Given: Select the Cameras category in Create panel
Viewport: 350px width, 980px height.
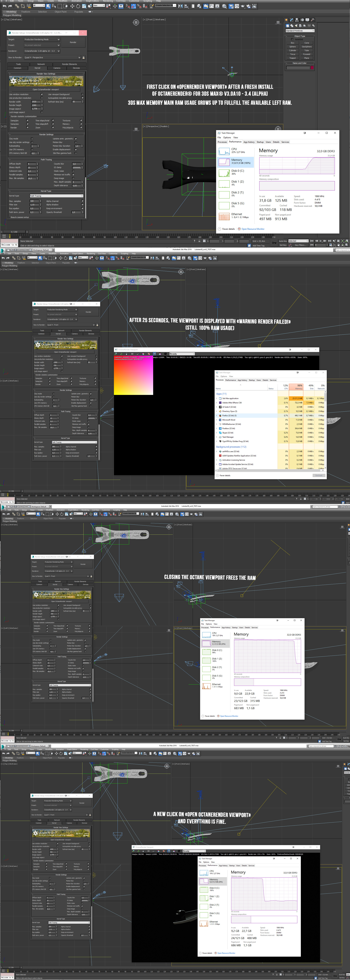Looking at the screenshot, I should coord(300,26).
